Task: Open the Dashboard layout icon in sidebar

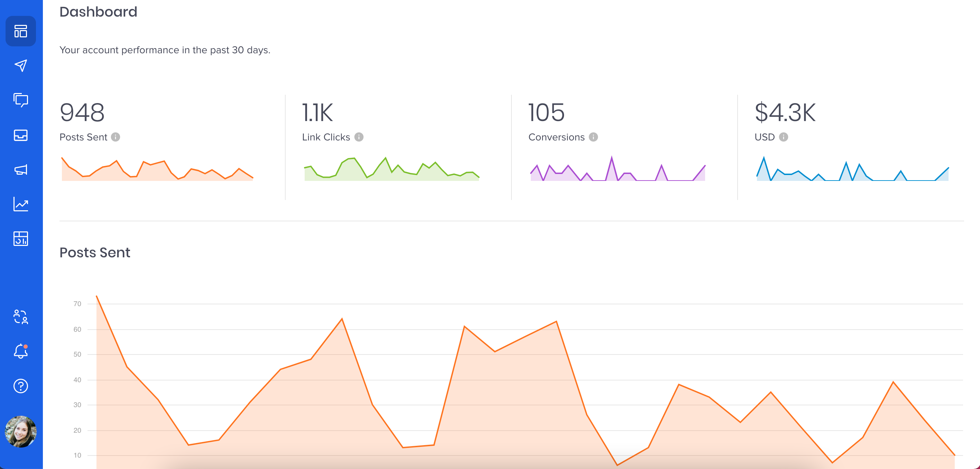Action: click(20, 31)
